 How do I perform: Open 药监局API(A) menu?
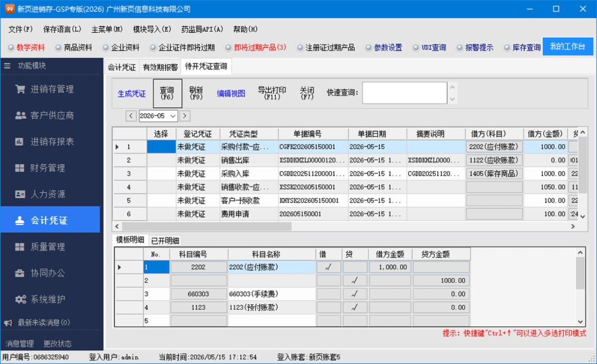click(x=202, y=29)
